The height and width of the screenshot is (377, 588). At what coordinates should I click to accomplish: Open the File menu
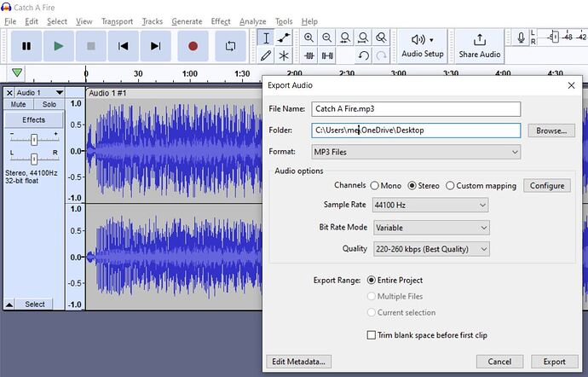click(x=10, y=21)
